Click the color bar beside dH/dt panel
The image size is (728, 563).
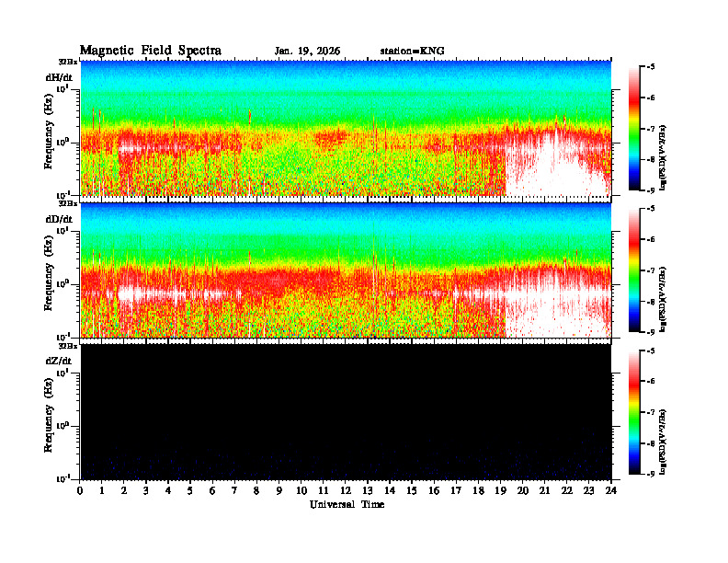(633, 129)
